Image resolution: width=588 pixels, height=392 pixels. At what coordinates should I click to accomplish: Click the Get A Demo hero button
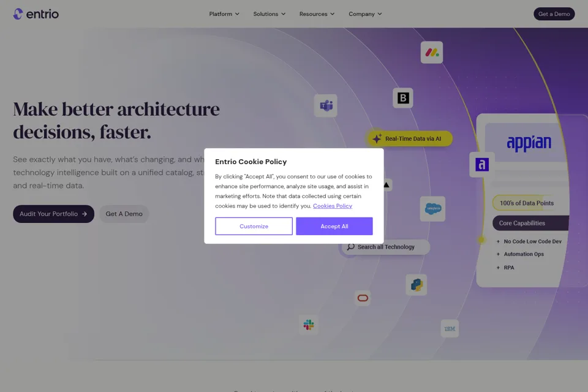tap(124, 214)
